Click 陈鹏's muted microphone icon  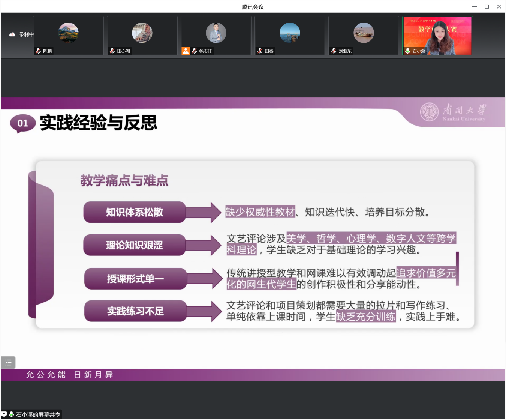(38, 51)
